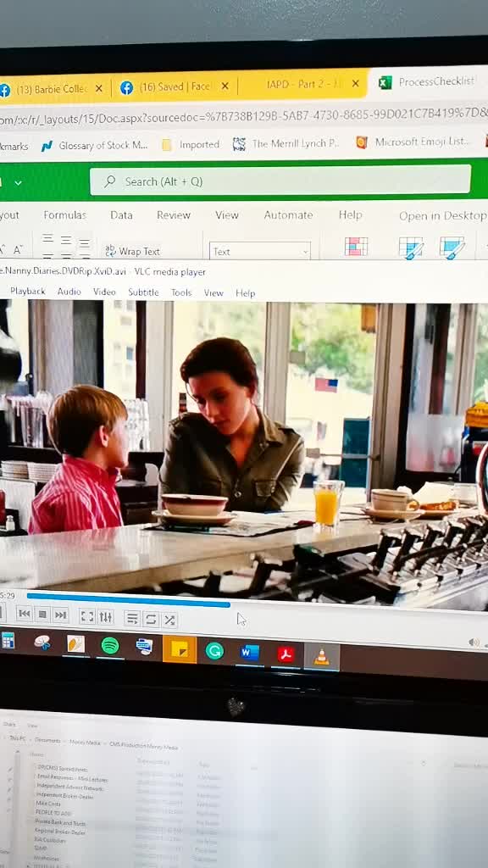Open the Formulas ribbon tab
488x868 pixels.
(x=64, y=214)
